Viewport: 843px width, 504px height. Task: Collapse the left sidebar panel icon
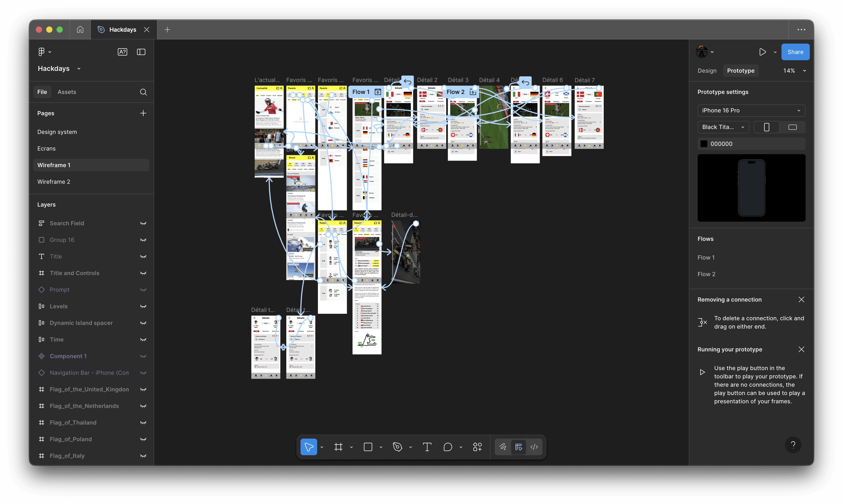(141, 52)
